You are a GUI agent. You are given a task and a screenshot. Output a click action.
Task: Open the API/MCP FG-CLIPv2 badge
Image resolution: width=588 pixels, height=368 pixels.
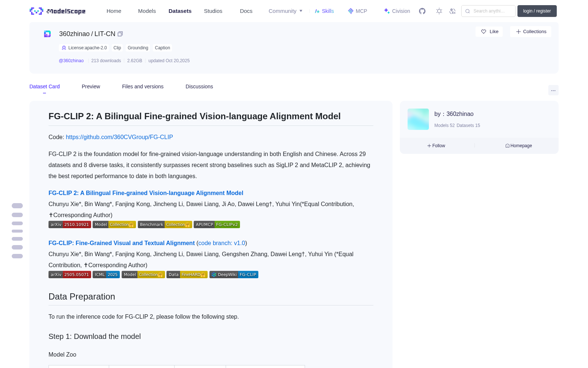(x=217, y=224)
